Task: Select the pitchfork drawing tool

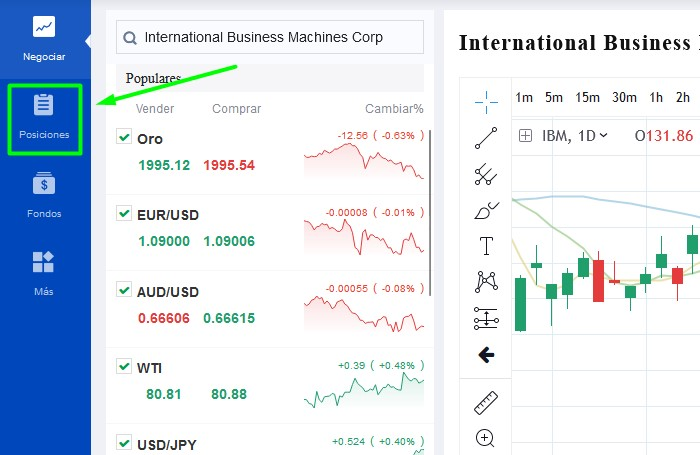Action: [486, 175]
